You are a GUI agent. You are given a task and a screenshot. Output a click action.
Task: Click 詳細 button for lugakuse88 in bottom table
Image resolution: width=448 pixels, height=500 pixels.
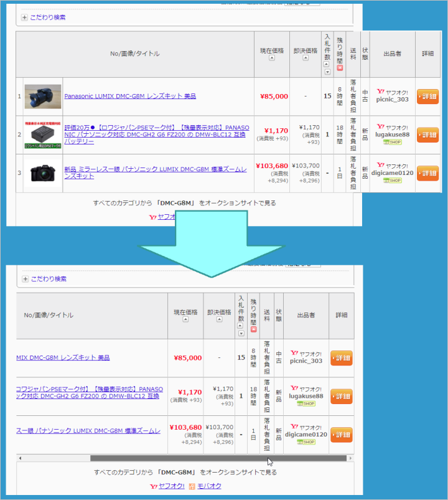pos(342,397)
